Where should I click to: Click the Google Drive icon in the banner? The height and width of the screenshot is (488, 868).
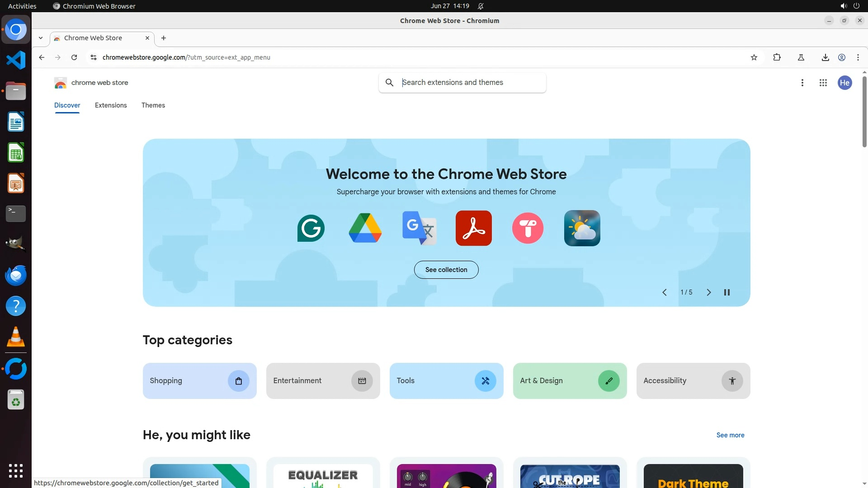pyautogui.click(x=365, y=228)
